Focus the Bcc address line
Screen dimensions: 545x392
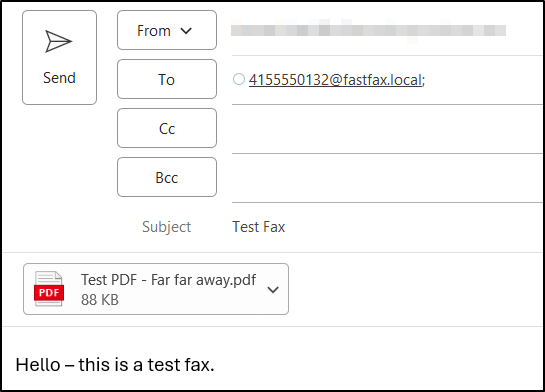387,178
